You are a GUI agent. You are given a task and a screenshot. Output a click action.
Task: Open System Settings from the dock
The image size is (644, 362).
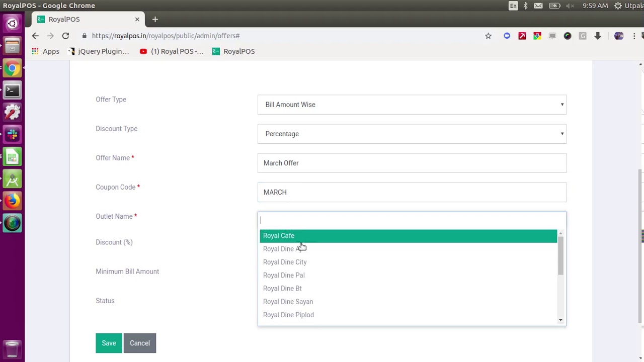12,112
